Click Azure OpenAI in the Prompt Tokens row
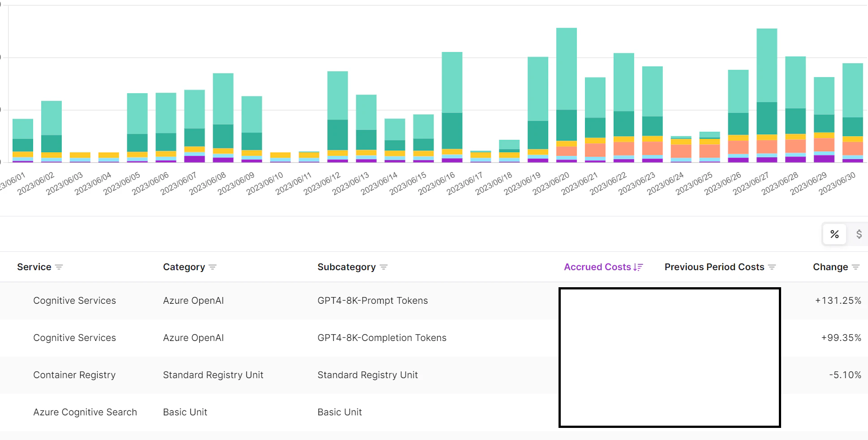Image resolution: width=868 pixels, height=440 pixels. point(193,301)
